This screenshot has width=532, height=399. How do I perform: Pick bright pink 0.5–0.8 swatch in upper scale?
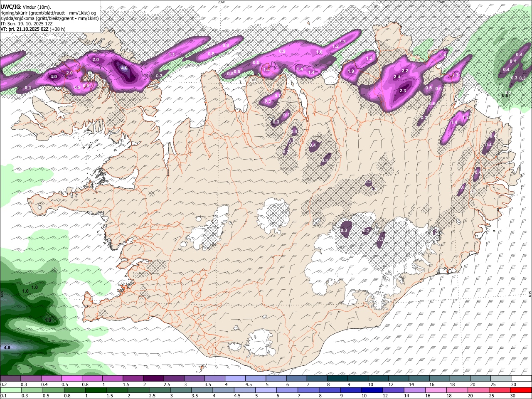coord(71,379)
